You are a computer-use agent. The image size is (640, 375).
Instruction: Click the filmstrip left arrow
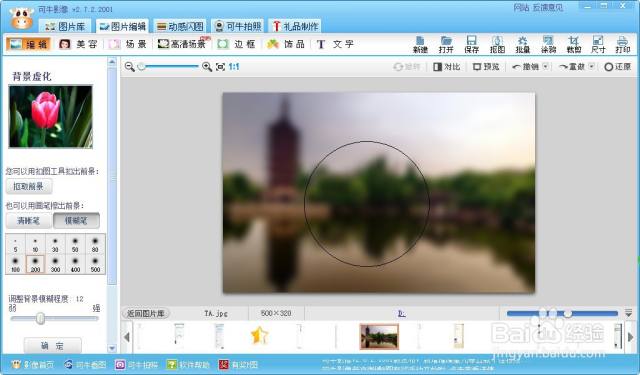point(127,337)
